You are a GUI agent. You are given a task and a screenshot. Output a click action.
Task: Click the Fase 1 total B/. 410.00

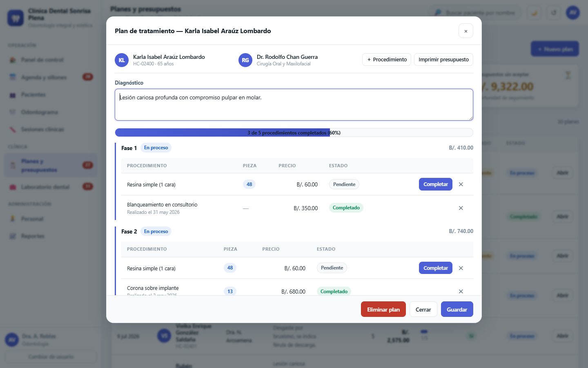pyautogui.click(x=461, y=148)
